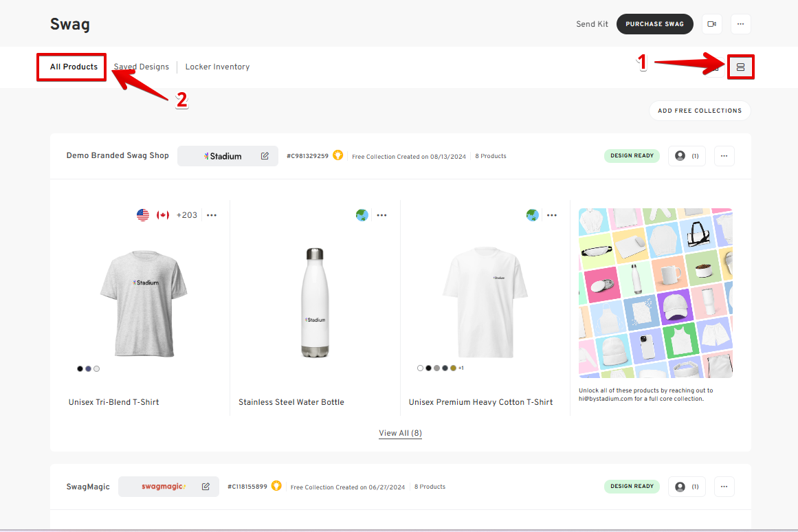Click the yellow badge next to #C981329259

[338, 155]
